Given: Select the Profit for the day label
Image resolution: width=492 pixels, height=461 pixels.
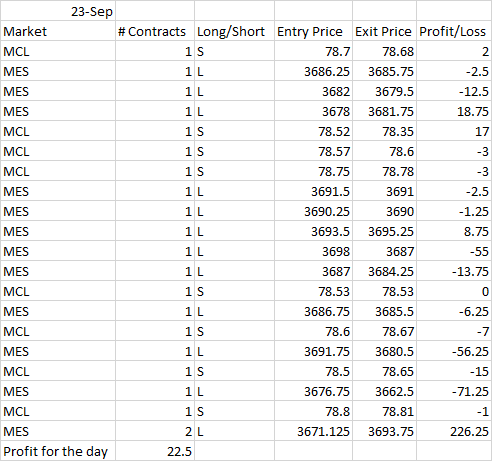Looking at the screenshot, I should tap(58, 451).
